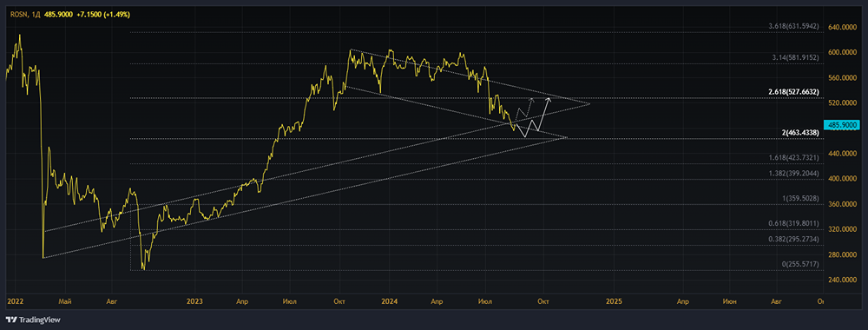
Task: Click the Апр label right after 2025
Action: (682, 301)
